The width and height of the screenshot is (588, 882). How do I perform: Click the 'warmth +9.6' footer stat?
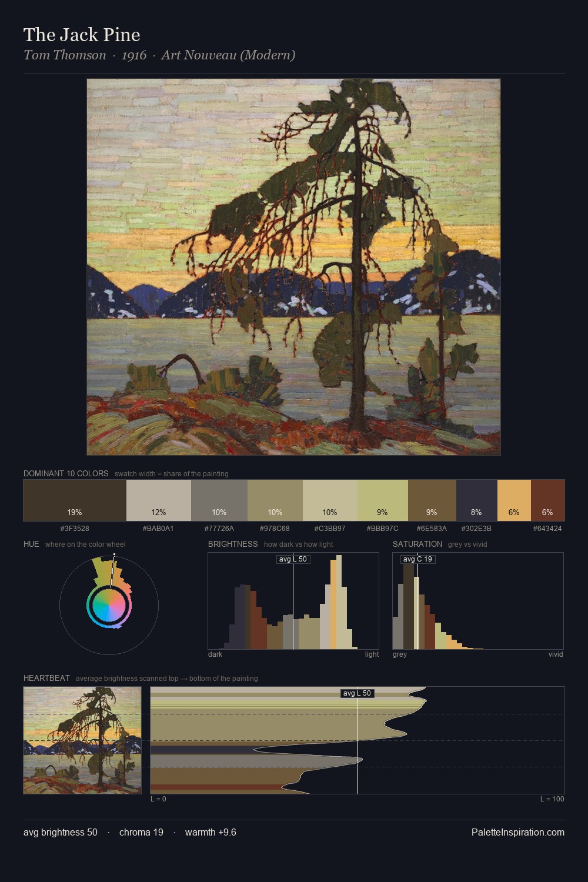pos(211,832)
